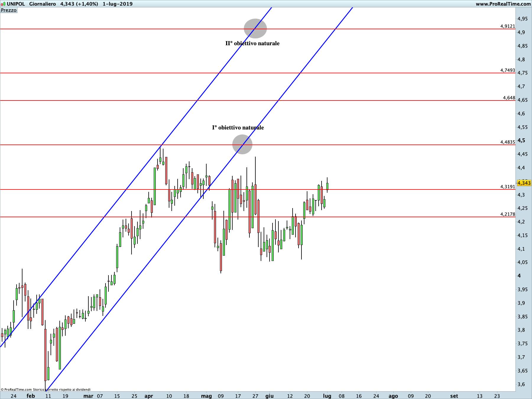Click the 4,343 (+1,40%) price change text
532x399 pixels.
[79, 4]
